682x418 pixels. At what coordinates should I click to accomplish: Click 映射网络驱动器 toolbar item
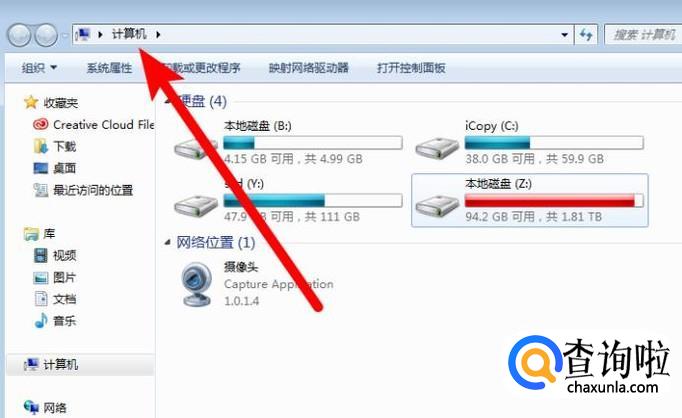tap(309, 68)
